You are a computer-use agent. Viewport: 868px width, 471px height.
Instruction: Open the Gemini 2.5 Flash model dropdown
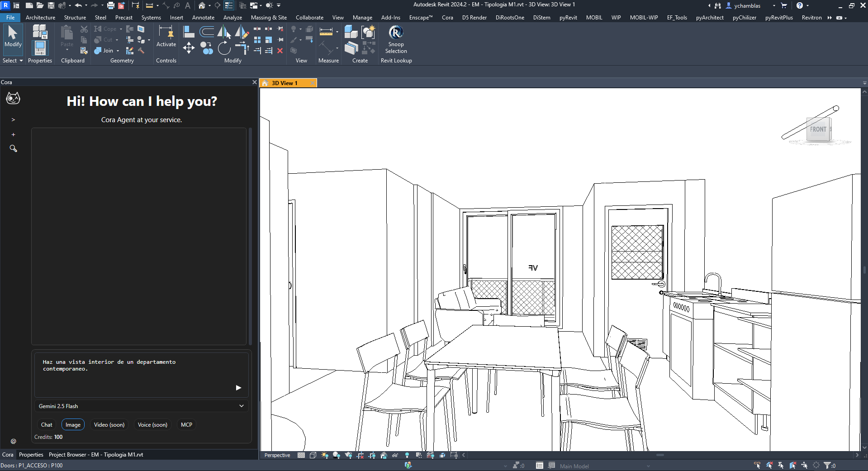[x=141, y=406]
